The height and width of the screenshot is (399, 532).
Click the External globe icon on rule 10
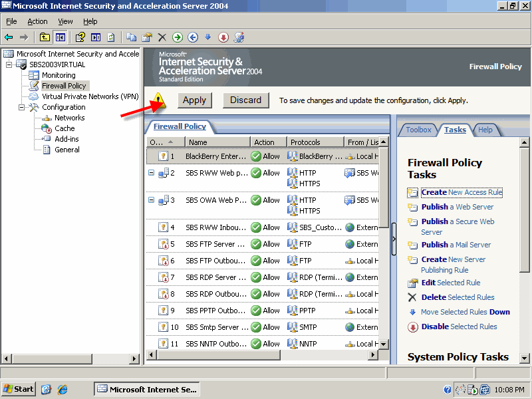coord(350,327)
